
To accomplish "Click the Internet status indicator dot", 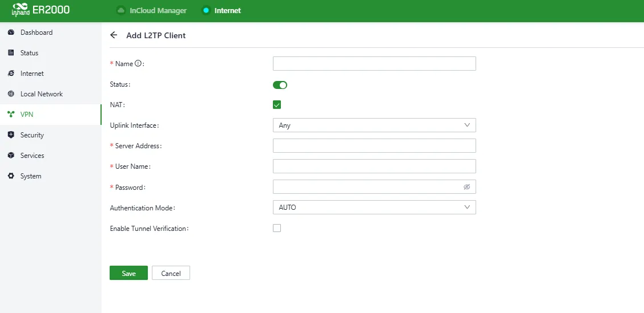I will (x=206, y=10).
